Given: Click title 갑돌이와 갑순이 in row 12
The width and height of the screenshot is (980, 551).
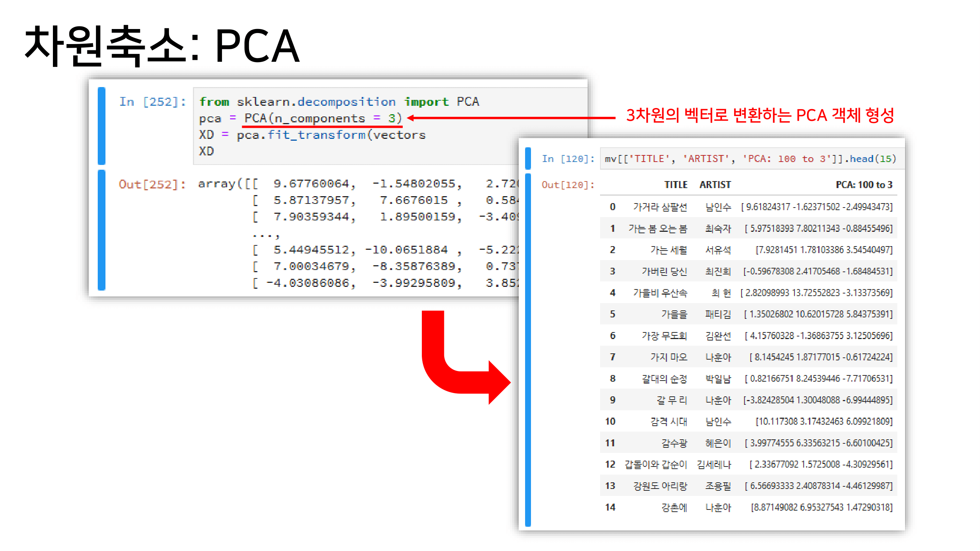Looking at the screenshot, I should (656, 464).
